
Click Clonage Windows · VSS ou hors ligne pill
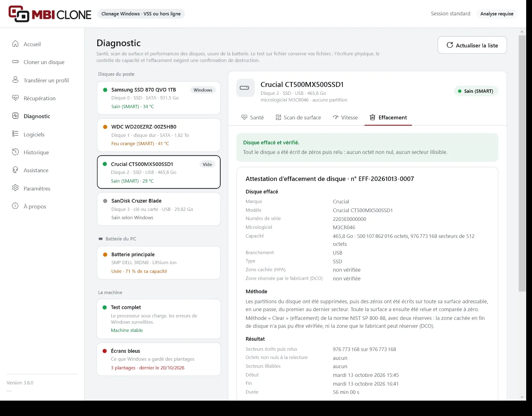click(x=141, y=14)
